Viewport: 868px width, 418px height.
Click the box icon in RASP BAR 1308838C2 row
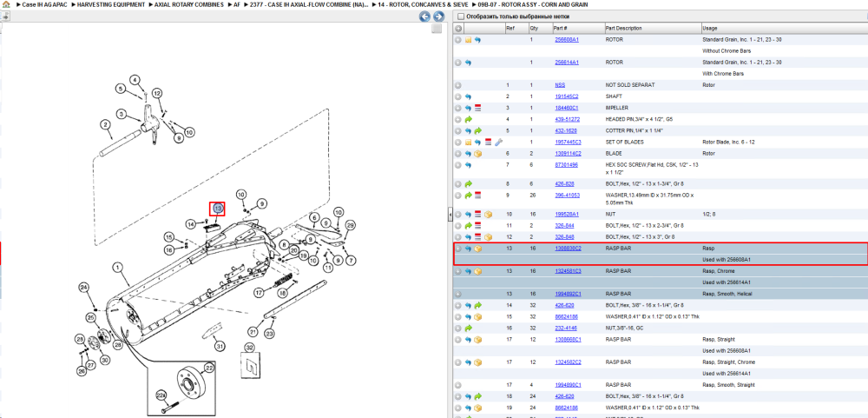[477, 249]
